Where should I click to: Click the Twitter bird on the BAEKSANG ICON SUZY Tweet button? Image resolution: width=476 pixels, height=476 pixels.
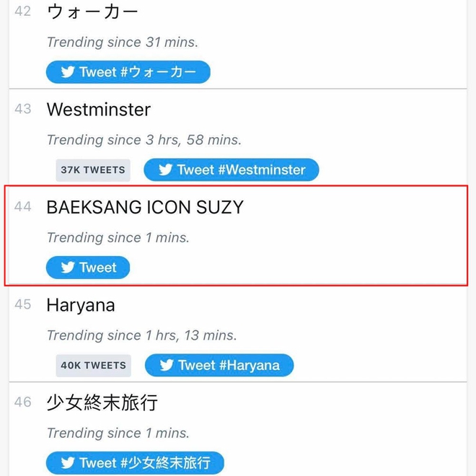click(67, 268)
